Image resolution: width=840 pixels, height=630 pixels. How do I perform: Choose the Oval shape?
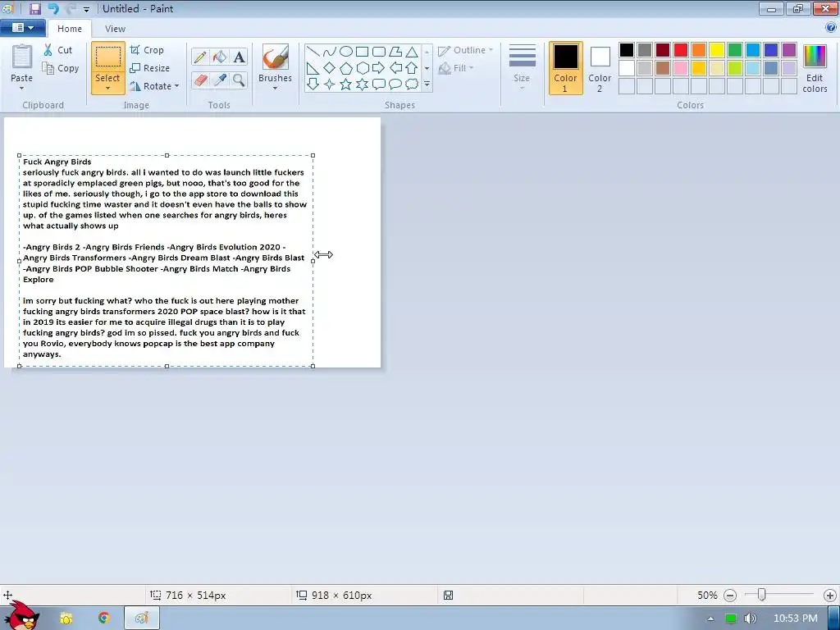(346, 52)
